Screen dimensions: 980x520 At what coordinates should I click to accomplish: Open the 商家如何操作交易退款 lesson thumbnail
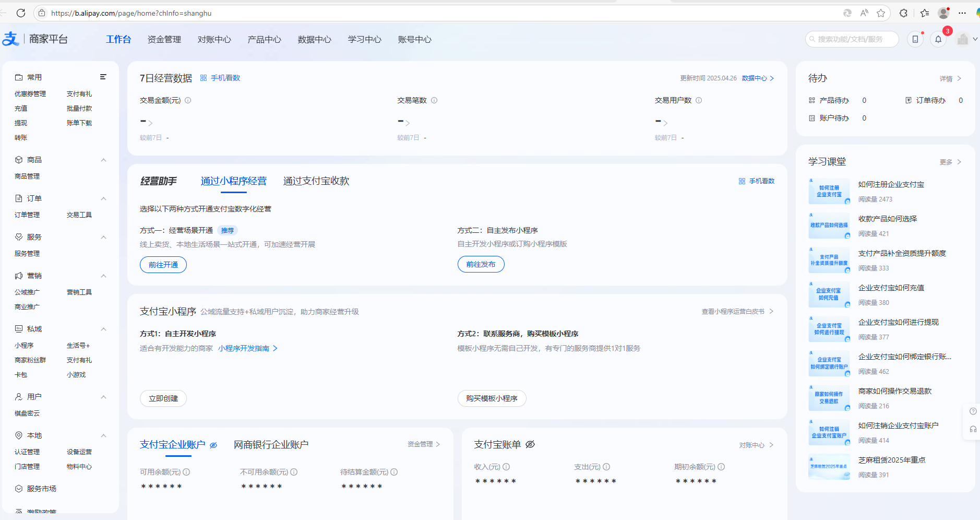(829, 398)
